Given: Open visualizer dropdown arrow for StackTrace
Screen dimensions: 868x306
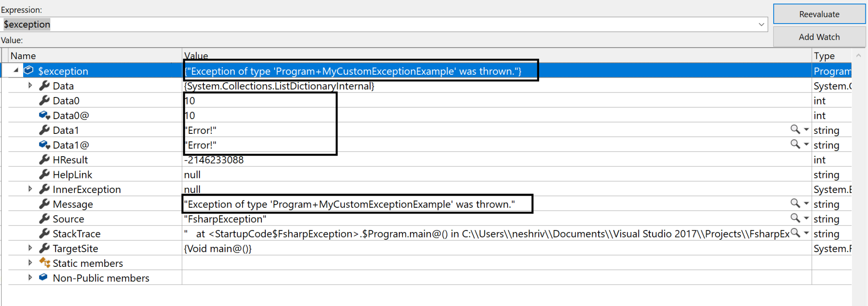Looking at the screenshot, I should 806,233.
